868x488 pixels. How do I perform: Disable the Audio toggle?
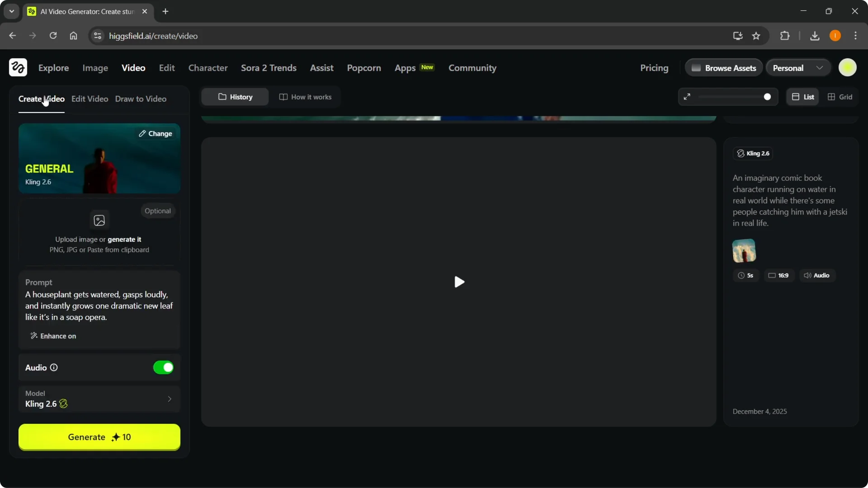pyautogui.click(x=163, y=367)
